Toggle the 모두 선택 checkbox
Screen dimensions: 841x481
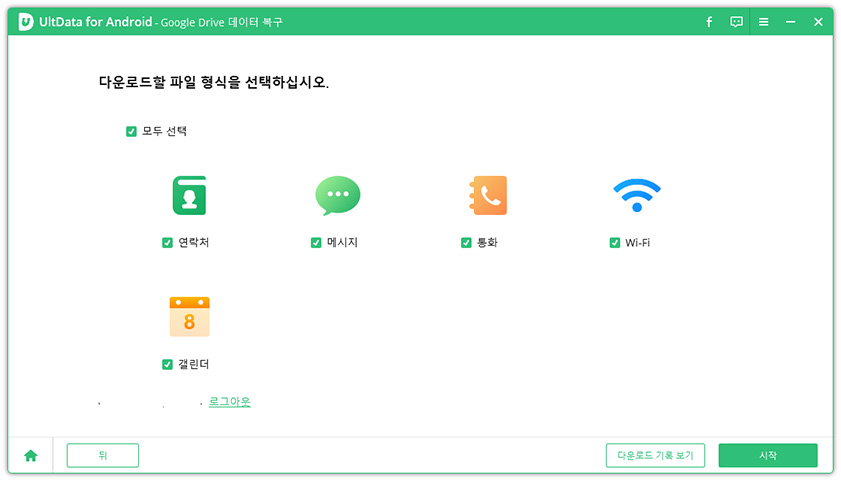(131, 131)
